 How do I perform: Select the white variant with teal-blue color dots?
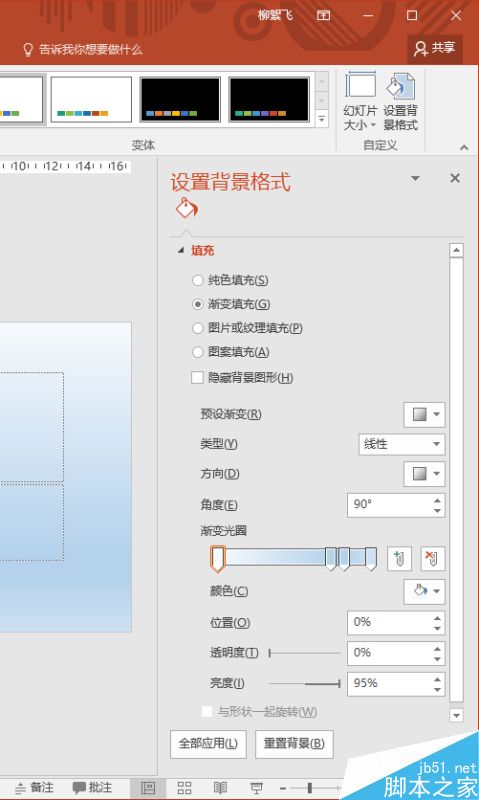click(x=91, y=99)
